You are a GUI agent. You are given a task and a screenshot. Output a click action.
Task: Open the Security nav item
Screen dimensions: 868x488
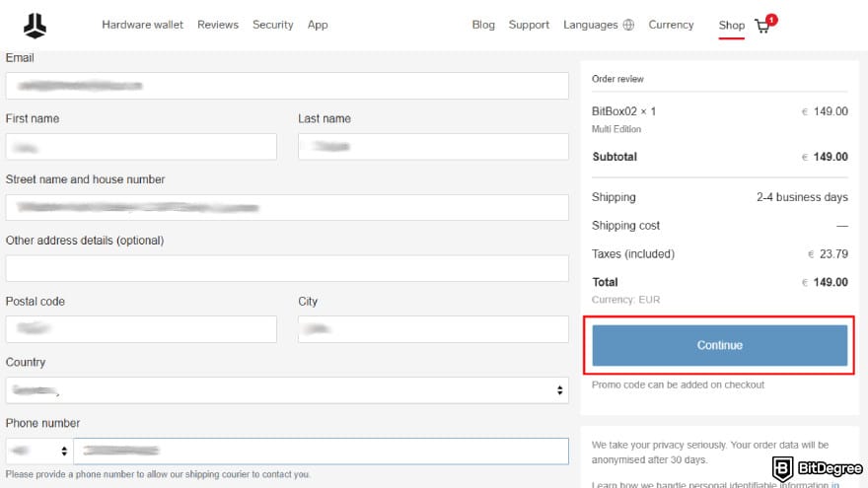pos(273,25)
